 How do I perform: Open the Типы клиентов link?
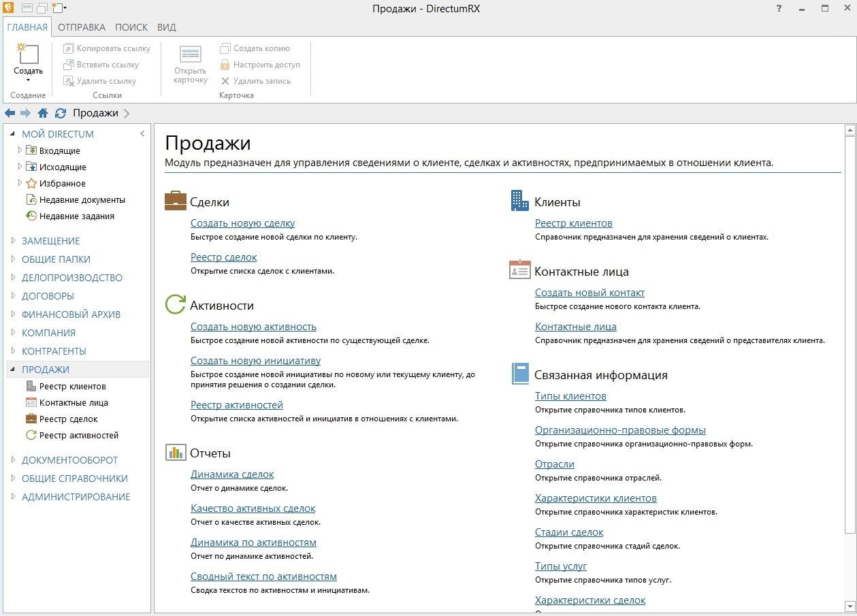(570, 396)
